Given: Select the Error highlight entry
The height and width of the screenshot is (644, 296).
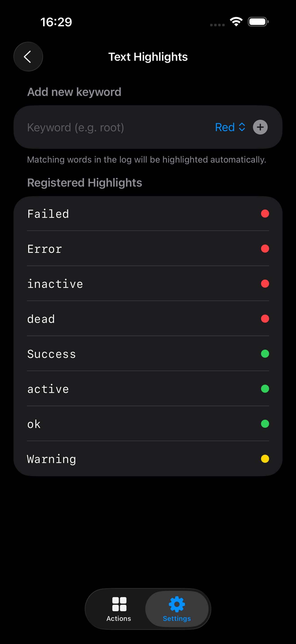Looking at the screenshot, I should 100,249.
